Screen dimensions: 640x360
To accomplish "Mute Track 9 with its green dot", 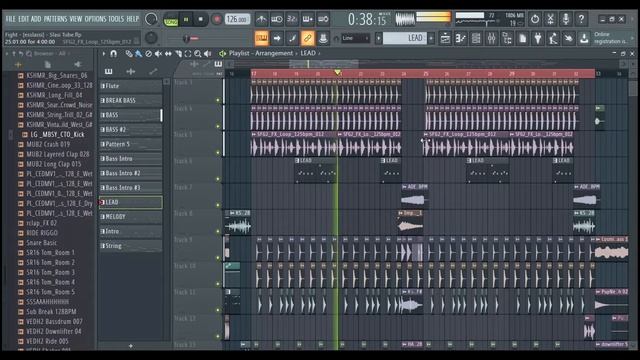I will tap(218, 258).
